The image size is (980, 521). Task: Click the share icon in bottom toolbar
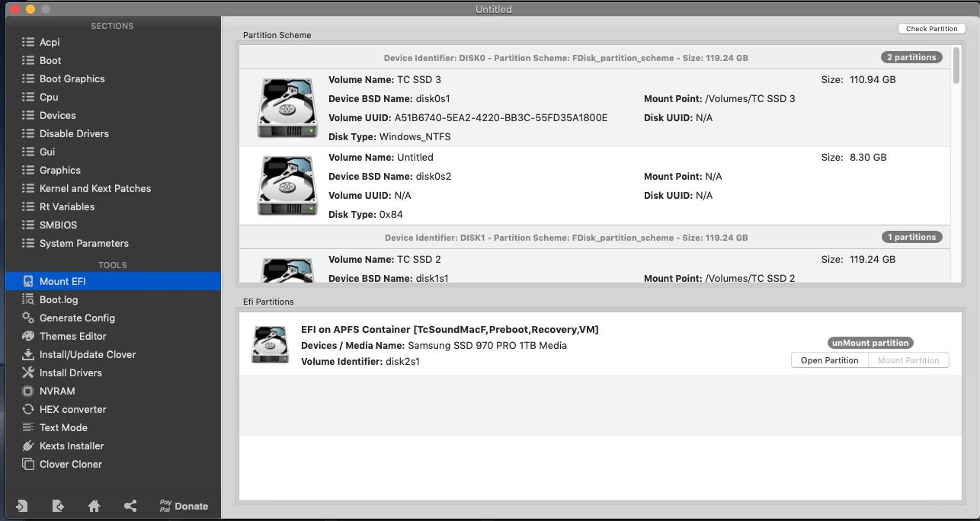click(x=130, y=506)
